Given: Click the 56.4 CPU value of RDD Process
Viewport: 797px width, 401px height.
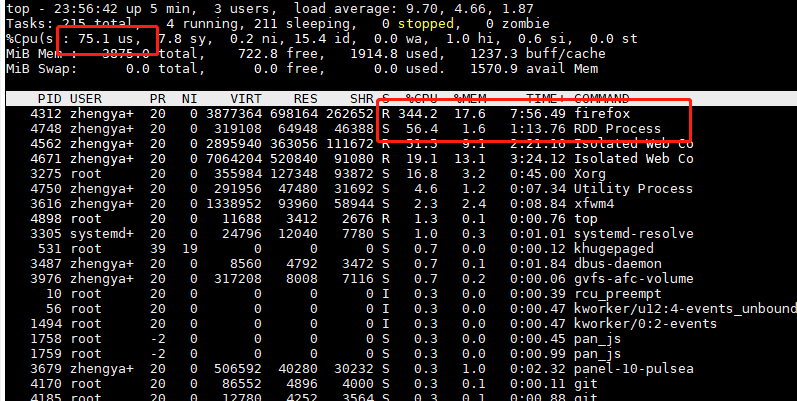Looking at the screenshot, I should [422, 129].
